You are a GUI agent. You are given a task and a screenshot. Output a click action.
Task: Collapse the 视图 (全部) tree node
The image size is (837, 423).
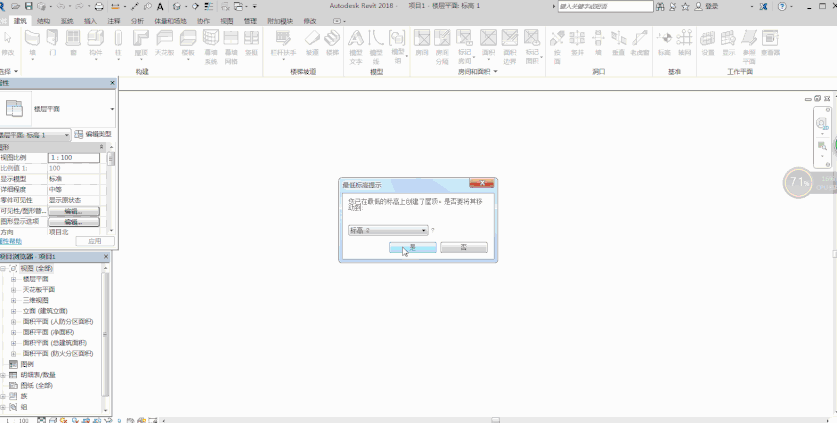point(4,269)
